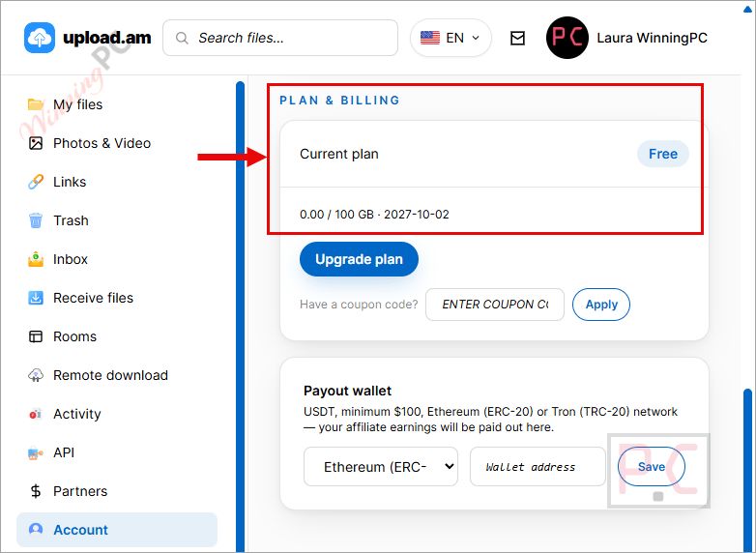
Task: Click the US flag language icon
Action: (x=430, y=38)
